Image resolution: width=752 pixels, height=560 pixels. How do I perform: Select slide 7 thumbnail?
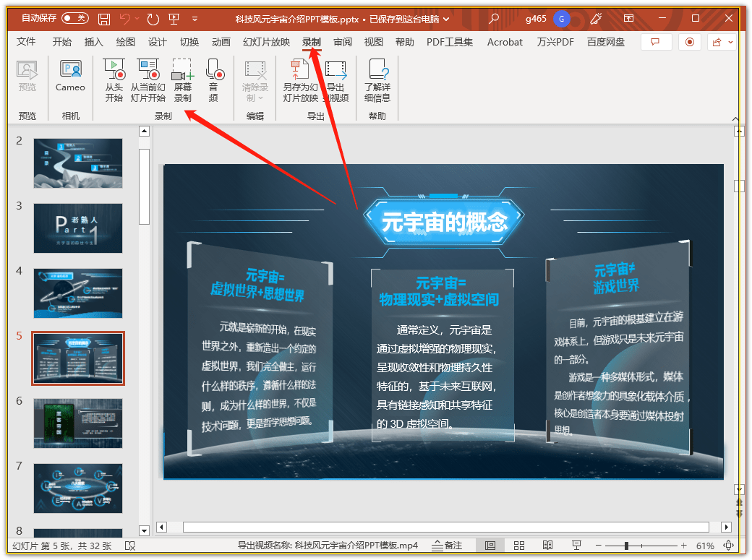tap(78, 488)
